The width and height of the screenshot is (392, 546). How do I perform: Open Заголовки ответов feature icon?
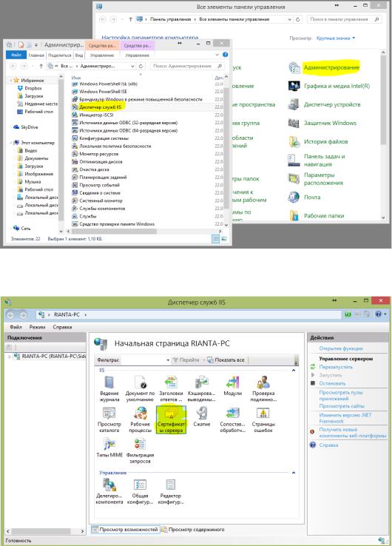pyautogui.click(x=171, y=388)
